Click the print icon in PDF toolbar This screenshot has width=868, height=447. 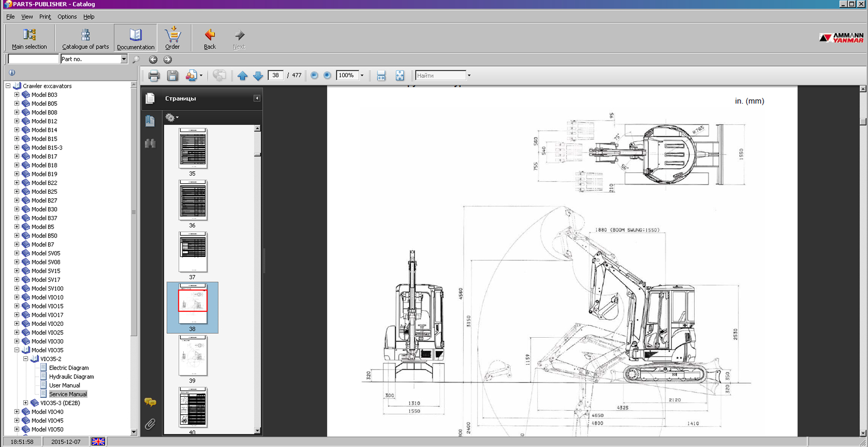coord(153,75)
